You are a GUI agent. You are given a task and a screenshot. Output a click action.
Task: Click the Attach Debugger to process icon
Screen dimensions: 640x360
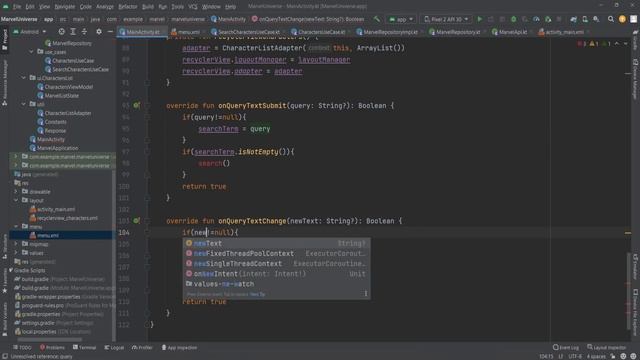coord(548,19)
